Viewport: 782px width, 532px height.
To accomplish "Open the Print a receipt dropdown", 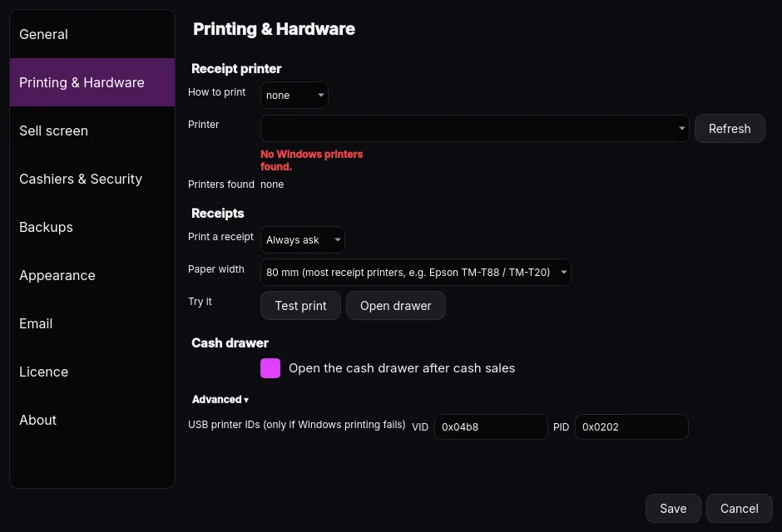I will [303, 240].
